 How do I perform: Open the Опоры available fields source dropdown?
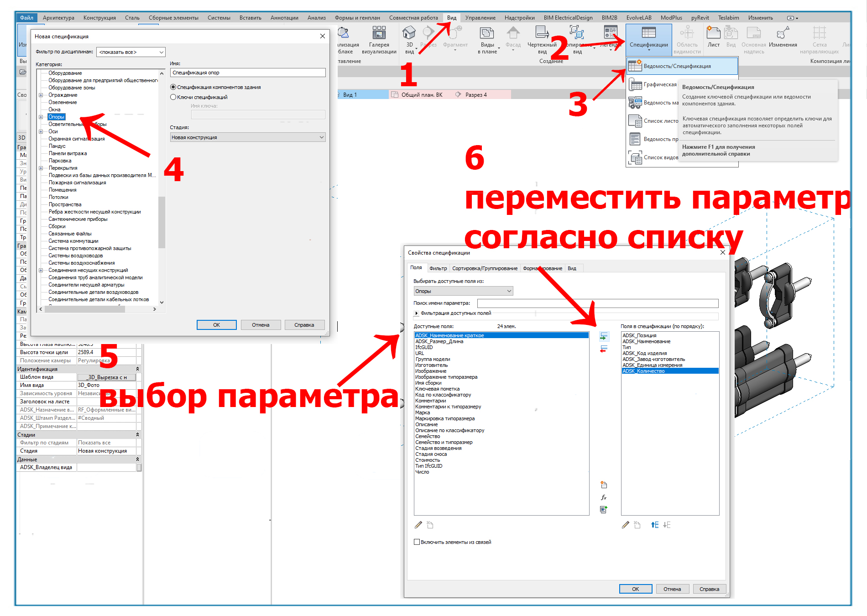[x=463, y=291]
